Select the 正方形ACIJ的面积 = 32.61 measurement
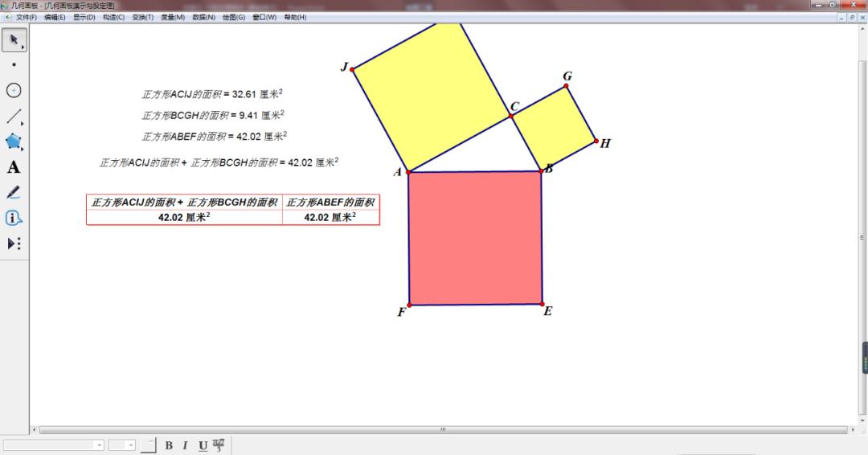The image size is (868, 455). click(x=212, y=94)
